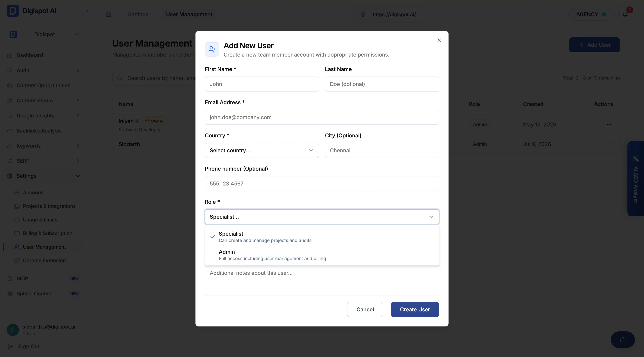Image resolution: width=644 pixels, height=357 pixels.
Task: Focus the City input field
Action: pos(382,150)
